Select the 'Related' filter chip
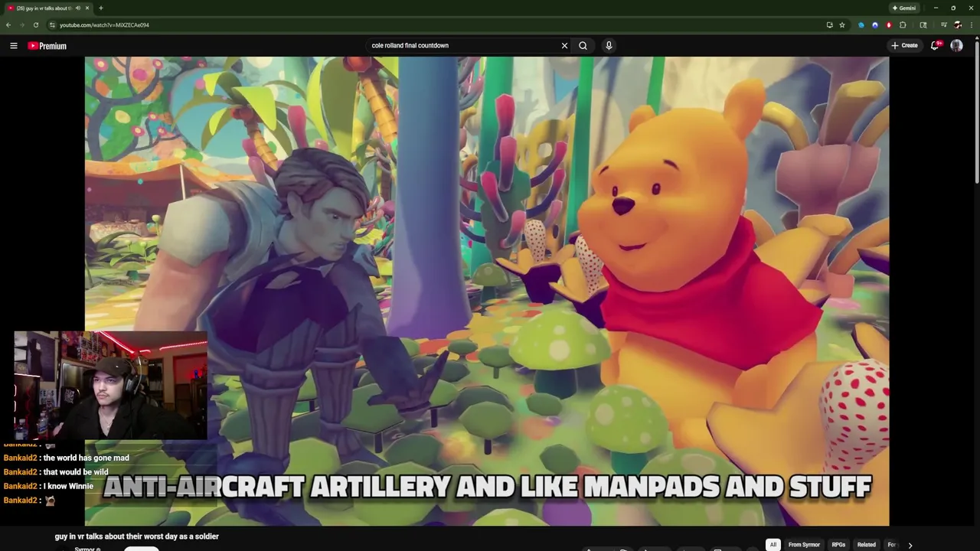 tap(867, 545)
